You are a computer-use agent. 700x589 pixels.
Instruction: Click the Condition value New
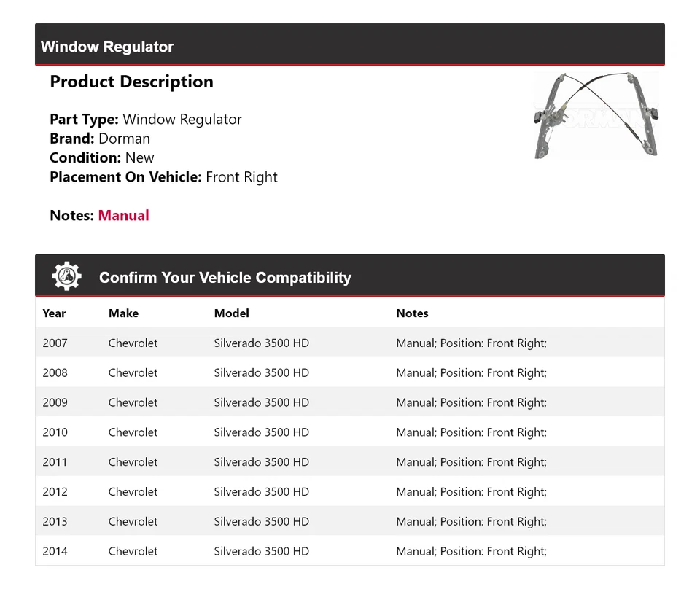pos(139,157)
